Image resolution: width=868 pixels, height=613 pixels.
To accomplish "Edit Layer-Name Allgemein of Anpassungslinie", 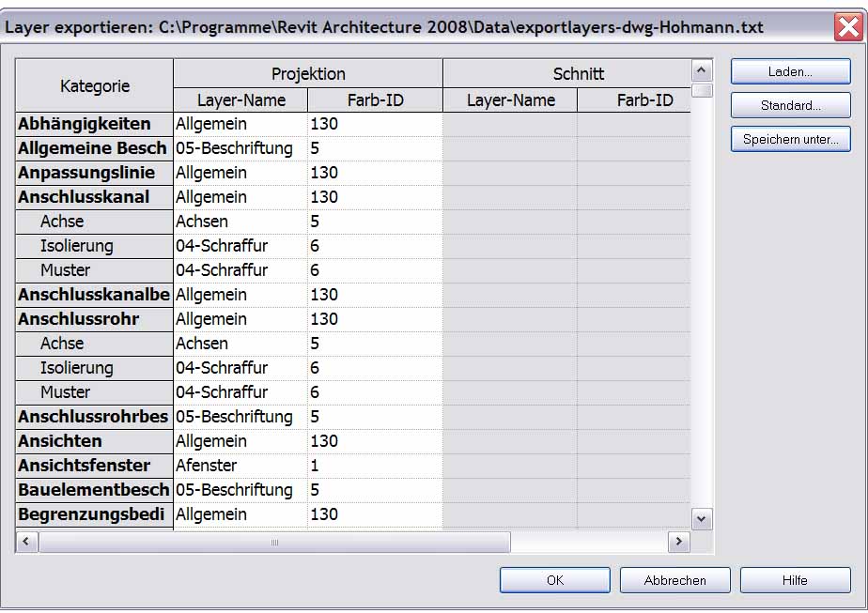I will 240,173.
